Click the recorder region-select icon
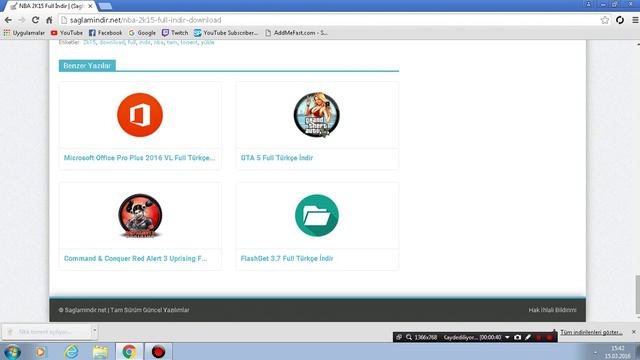The image size is (640, 360). pos(399,337)
